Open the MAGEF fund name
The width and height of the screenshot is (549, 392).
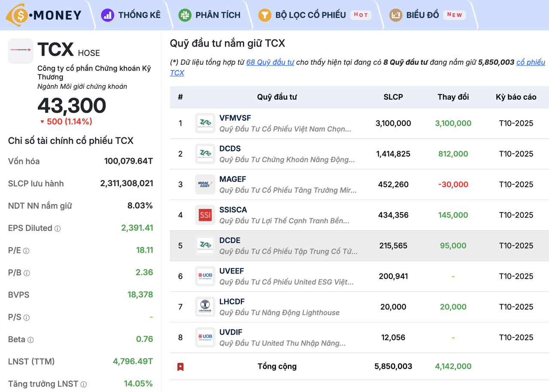pyautogui.click(x=233, y=179)
